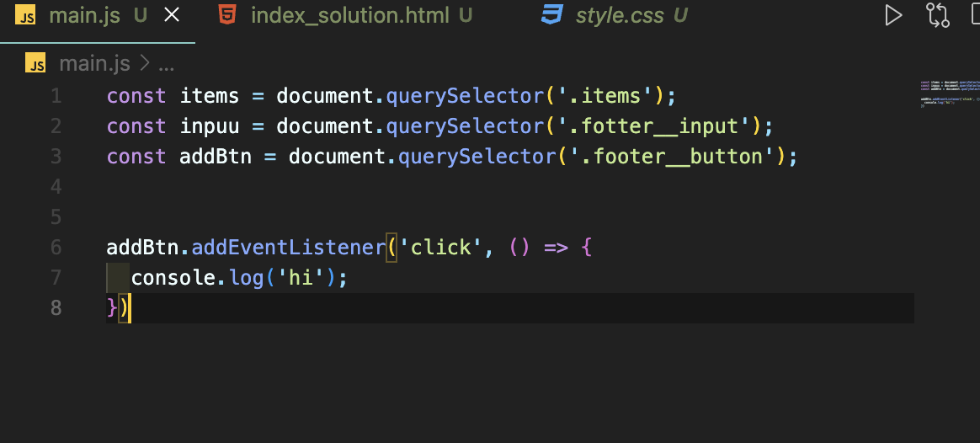
Task: Open the style.css tab
Action: [x=620, y=16]
